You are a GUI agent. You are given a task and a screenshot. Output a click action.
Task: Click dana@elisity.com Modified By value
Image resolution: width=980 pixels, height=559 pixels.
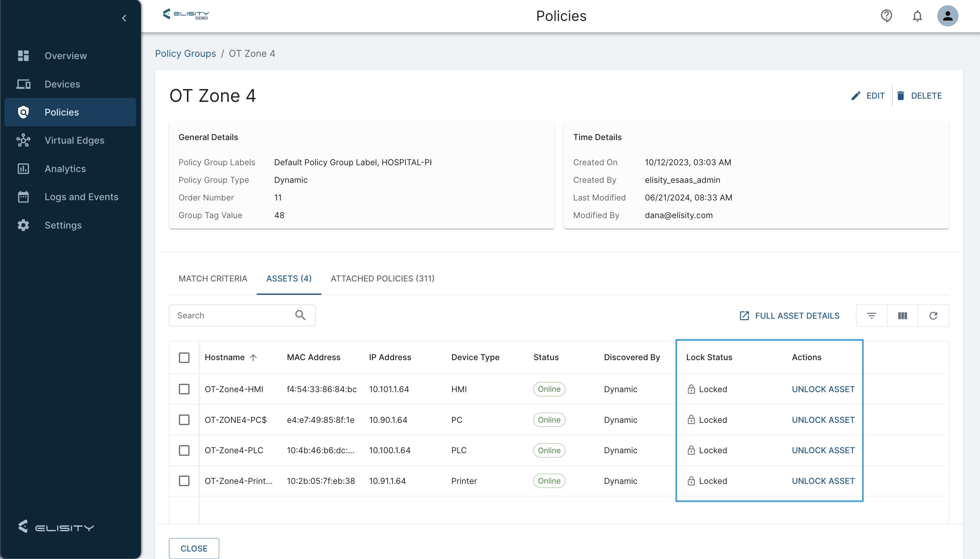pyautogui.click(x=679, y=215)
